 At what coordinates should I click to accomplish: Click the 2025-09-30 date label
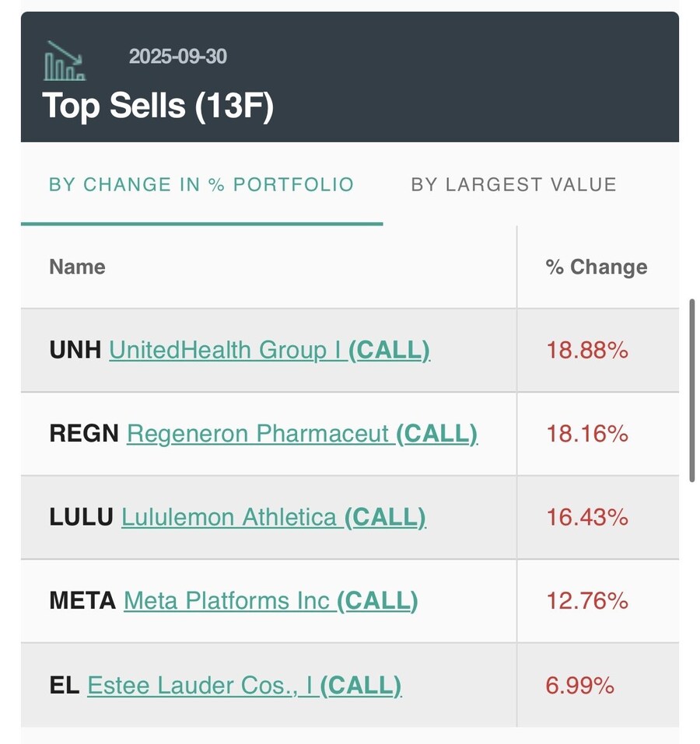pos(178,57)
